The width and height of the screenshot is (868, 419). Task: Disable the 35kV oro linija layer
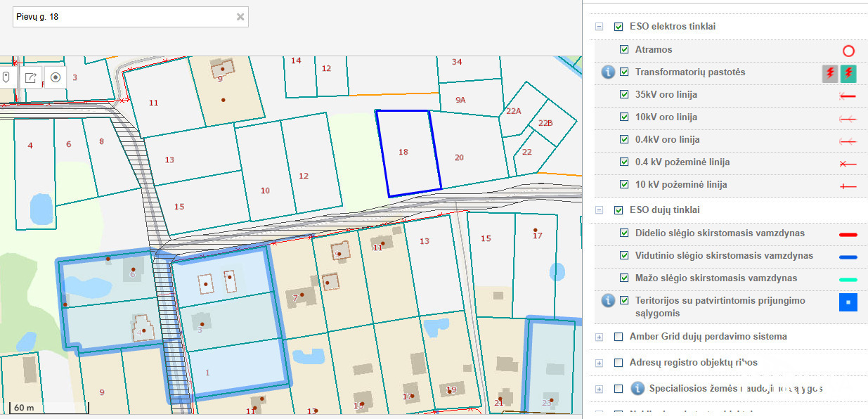(624, 95)
